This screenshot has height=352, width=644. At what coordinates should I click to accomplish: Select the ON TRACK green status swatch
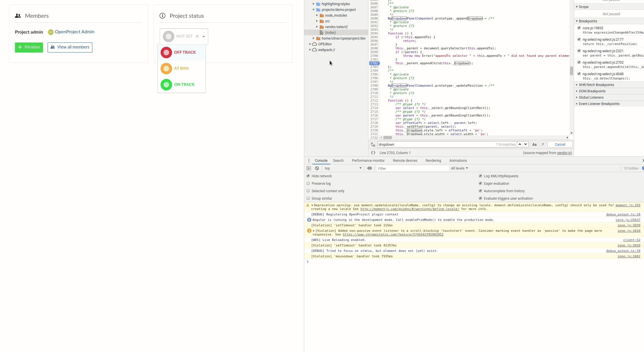pyautogui.click(x=166, y=85)
